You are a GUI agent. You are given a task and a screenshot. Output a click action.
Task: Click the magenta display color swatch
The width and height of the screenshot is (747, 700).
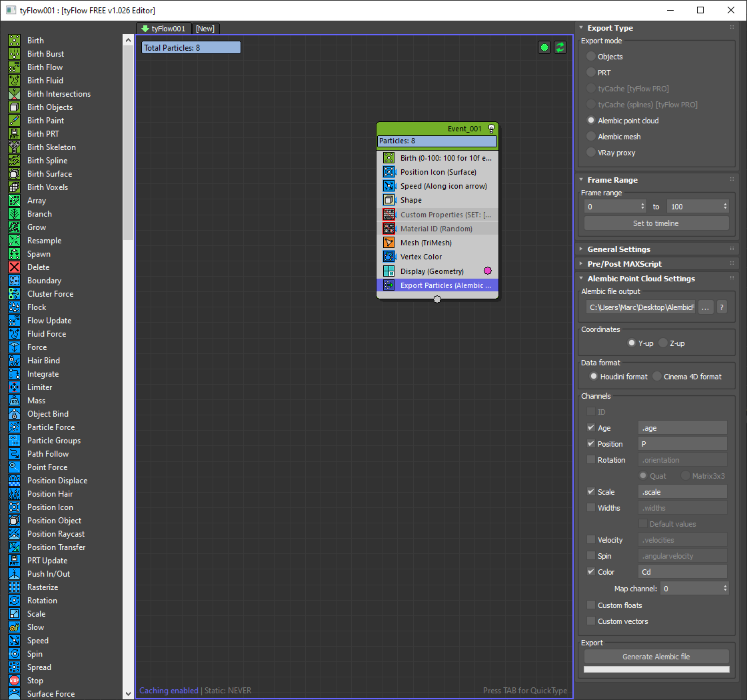pos(487,271)
